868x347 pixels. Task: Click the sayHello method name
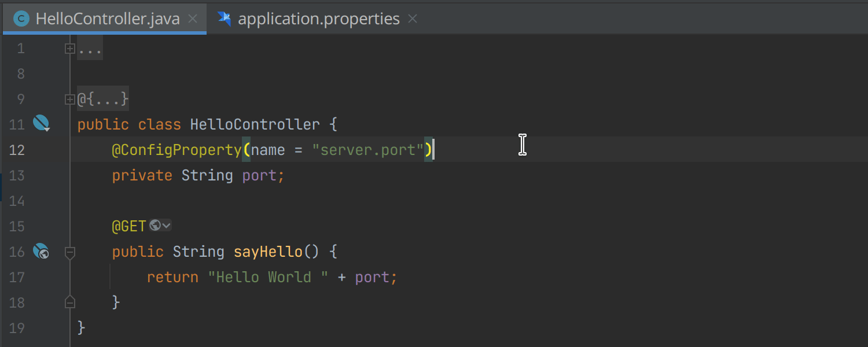267,252
